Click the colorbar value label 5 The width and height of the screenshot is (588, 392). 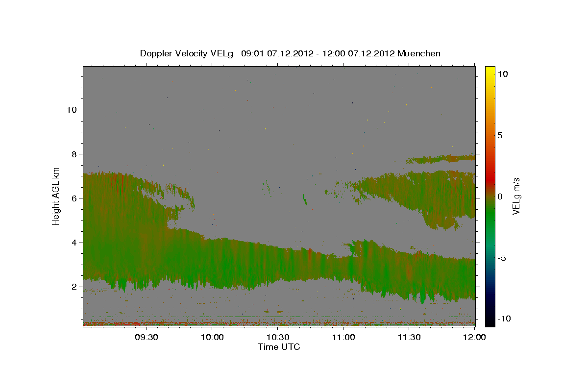(x=500, y=135)
